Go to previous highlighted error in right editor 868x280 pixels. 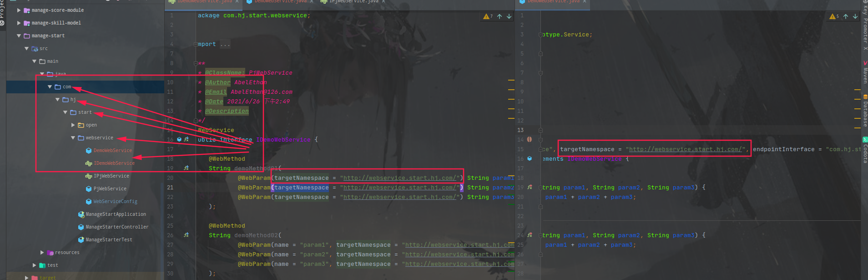pos(845,16)
